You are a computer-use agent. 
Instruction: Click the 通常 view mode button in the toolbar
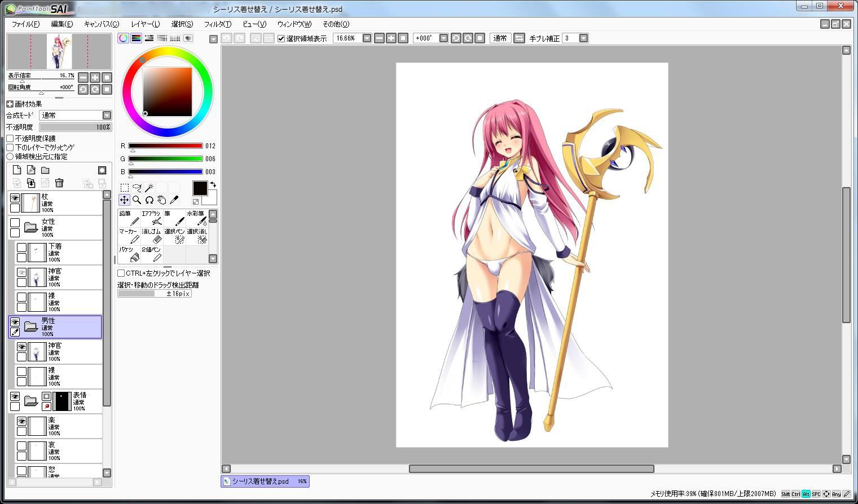pos(500,38)
